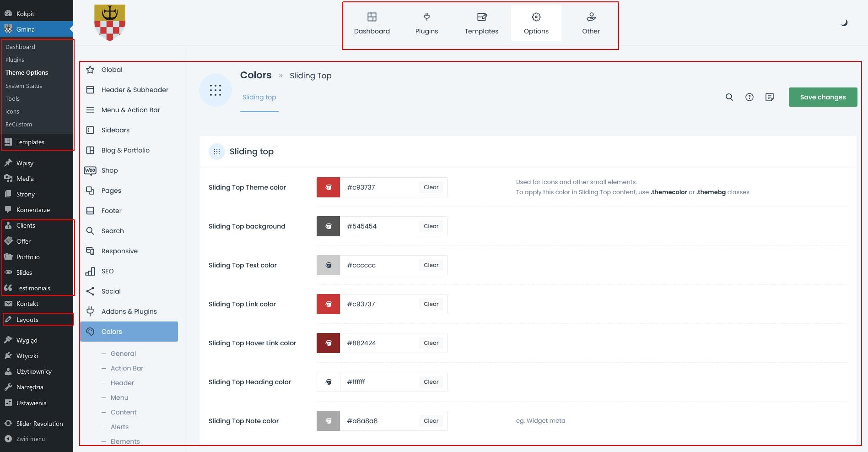Click the Responsive devices icon
The height and width of the screenshot is (452, 868).
coord(90,251)
